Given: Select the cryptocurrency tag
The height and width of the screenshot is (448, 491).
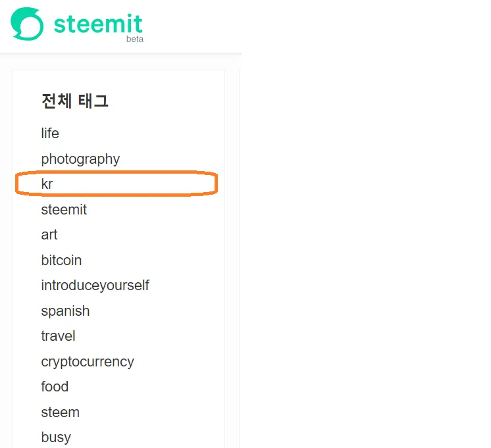Looking at the screenshot, I should click(x=88, y=362).
